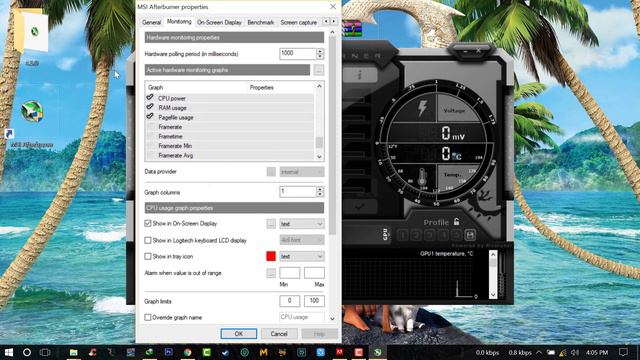Open the folder icon on the desktop
Viewport: 640px width, 360px height.
coord(31,32)
